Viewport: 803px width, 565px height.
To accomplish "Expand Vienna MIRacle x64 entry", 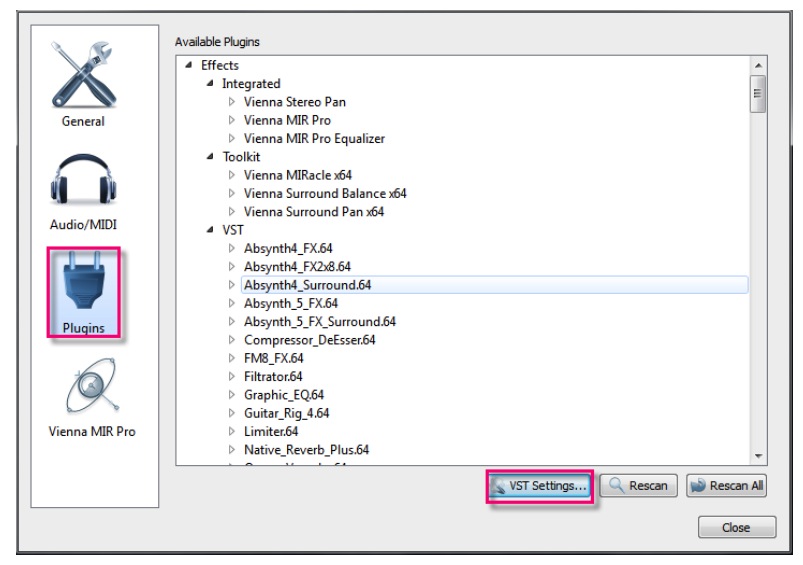I will pyautogui.click(x=231, y=175).
